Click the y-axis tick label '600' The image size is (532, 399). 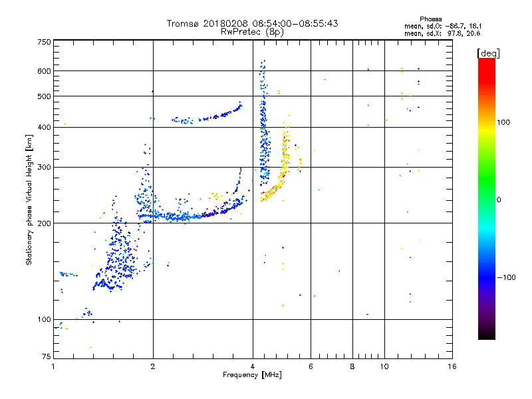point(44,71)
